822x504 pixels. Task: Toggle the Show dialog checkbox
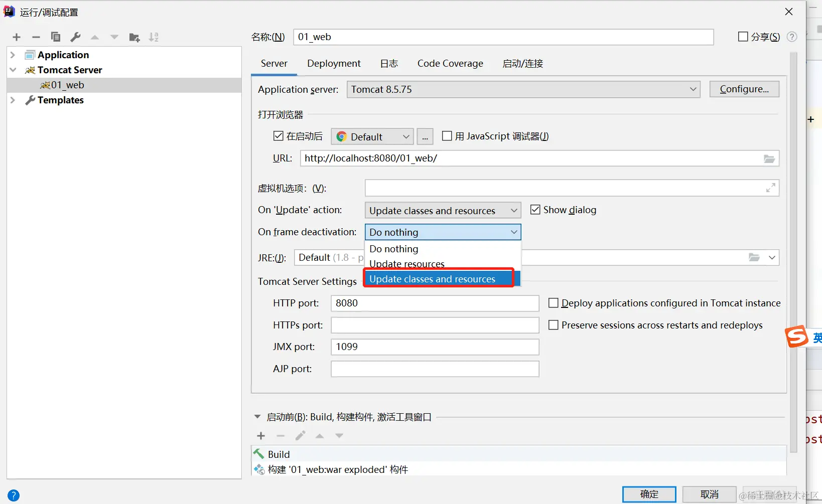click(x=535, y=210)
